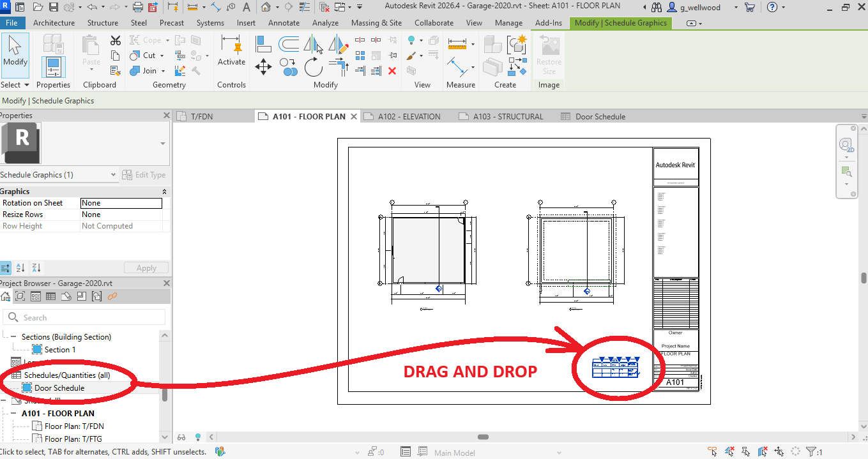Switch to the A102 - ELEVATION view tab

409,117
